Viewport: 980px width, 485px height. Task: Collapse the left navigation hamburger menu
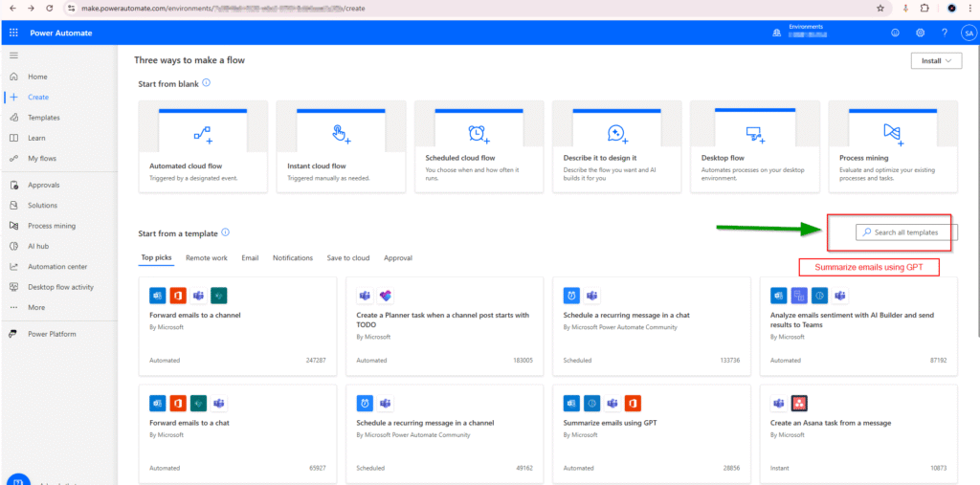(13, 55)
